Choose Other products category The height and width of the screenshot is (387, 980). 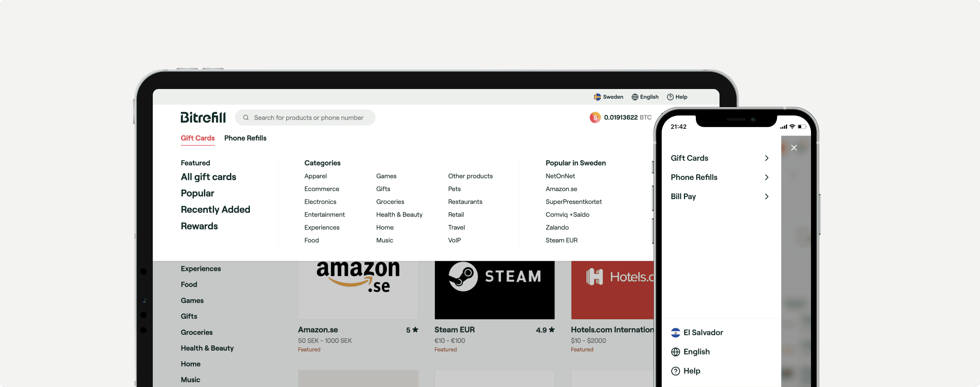[470, 176]
